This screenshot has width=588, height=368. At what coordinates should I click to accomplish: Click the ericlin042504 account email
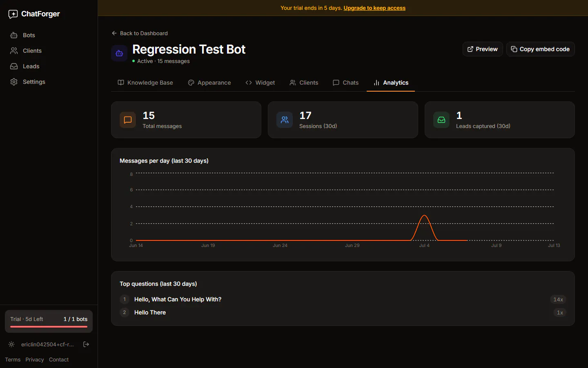(47, 344)
